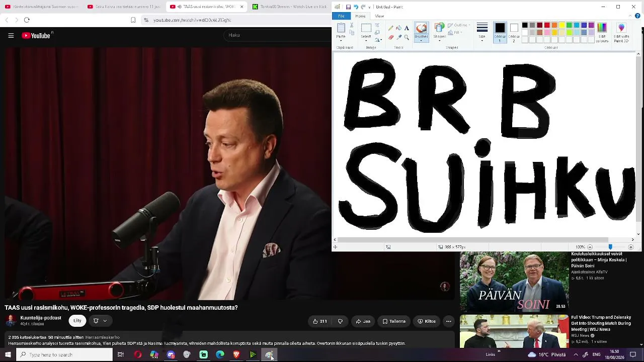The height and width of the screenshot is (362, 644).
Task: Click the Task View taskbar icon
Action: (x=121, y=354)
